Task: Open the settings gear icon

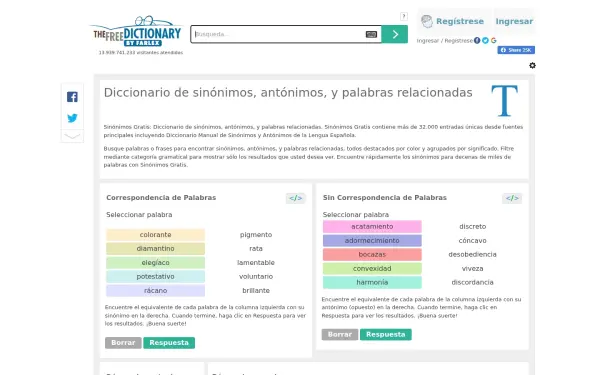Action: (x=532, y=65)
